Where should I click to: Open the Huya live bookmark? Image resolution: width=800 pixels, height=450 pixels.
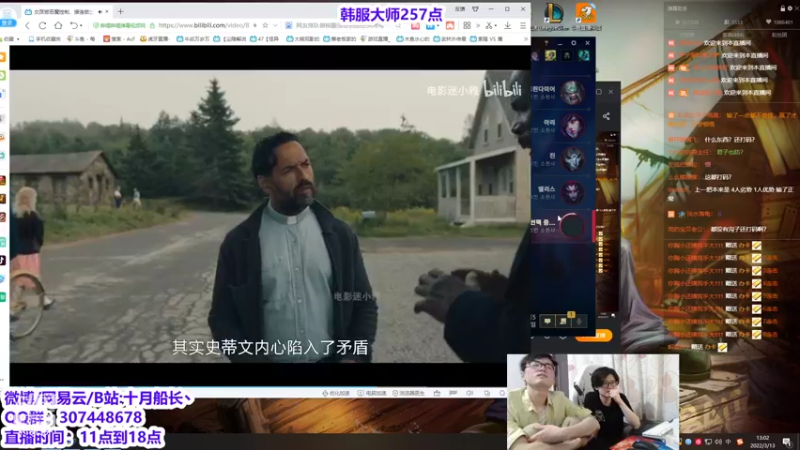pyautogui.click(x=155, y=39)
